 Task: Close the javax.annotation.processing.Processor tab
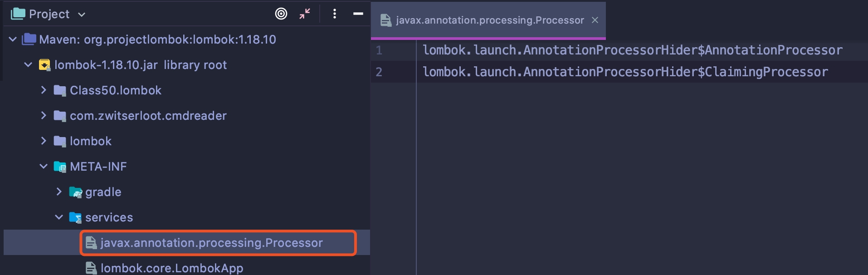click(595, 20)
